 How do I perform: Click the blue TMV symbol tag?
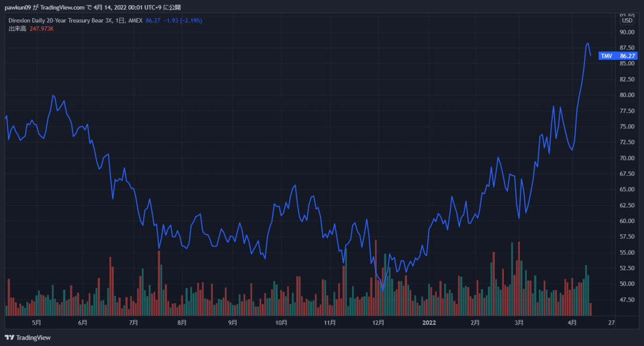[606, 56]
